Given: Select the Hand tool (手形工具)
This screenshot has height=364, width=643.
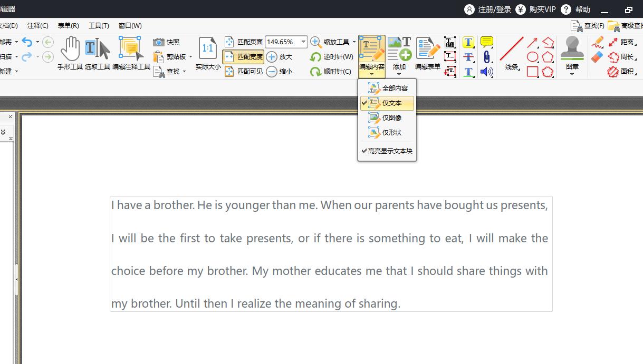Looking at the screenshot, I should (70, 54).
